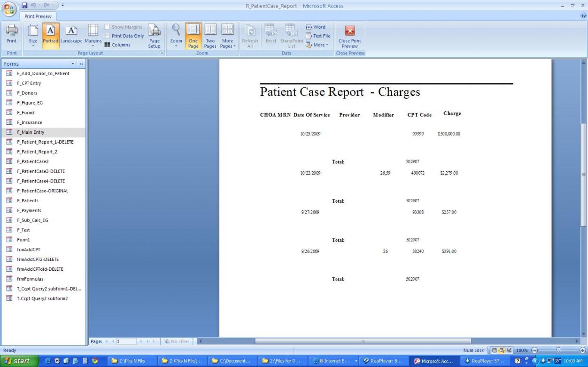Open the More Pages dropdown
The image size is (588, 367).
(228, 35)
